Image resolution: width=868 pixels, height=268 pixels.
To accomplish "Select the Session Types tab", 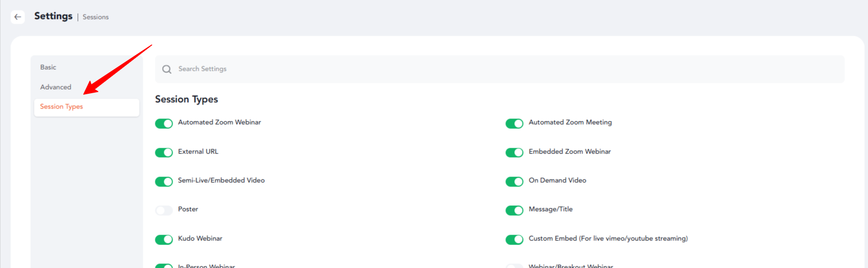I will [86, 107].
